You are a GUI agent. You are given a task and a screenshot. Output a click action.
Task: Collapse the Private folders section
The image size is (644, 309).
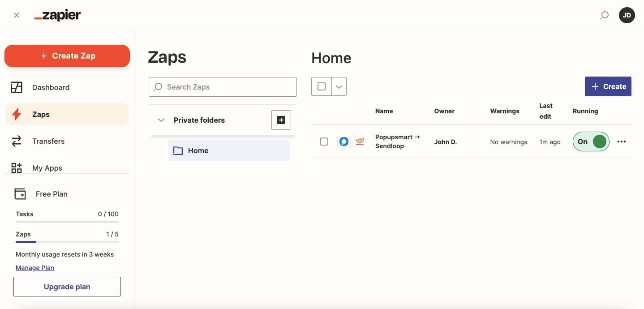tap(161, 120)
